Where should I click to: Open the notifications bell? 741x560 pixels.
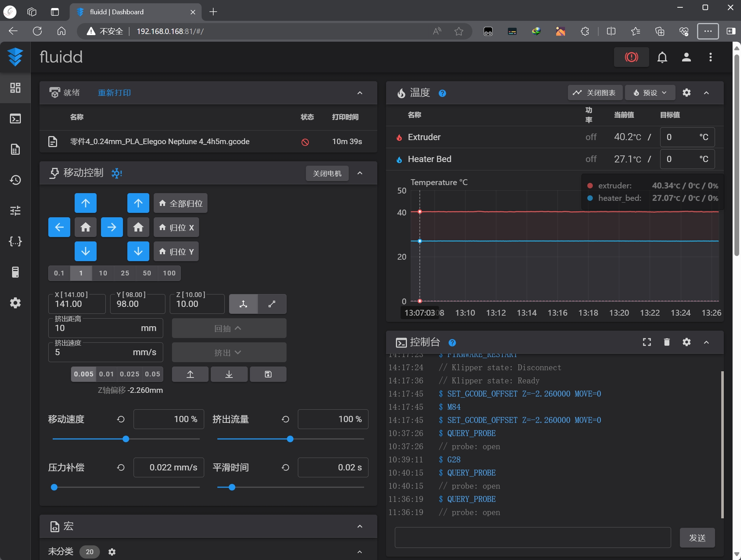tap(662, 57)
